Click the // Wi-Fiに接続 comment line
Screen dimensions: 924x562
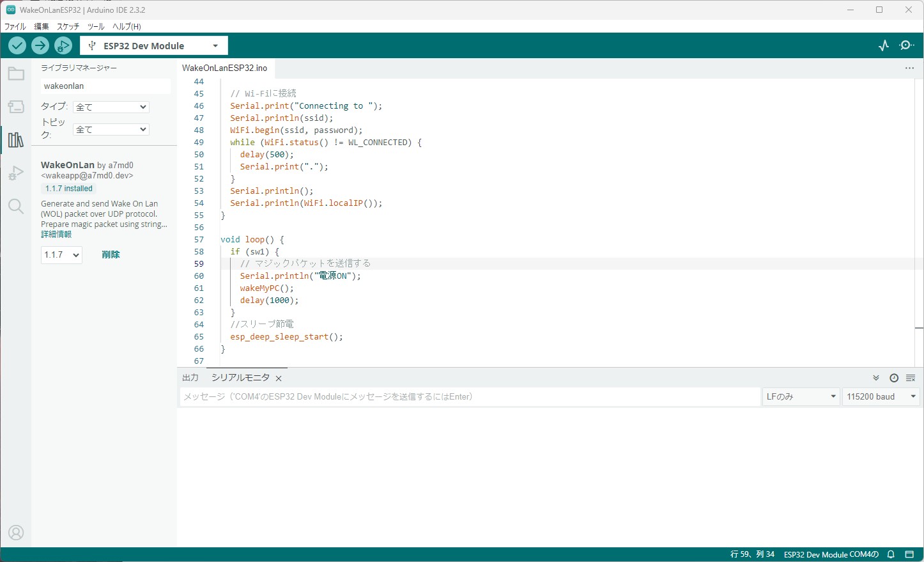tap(263, 93)
